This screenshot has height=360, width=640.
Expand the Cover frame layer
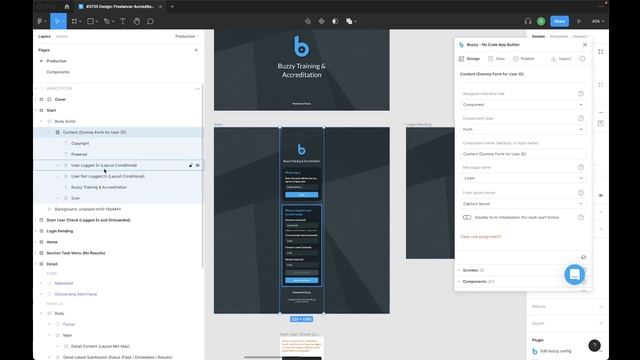pyautogui.click(x=36, y=99)
